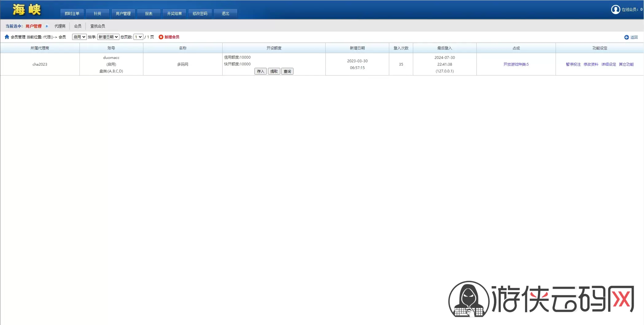Click the 登入次数 column header
The image size is (644, 325).
(401, 48)
